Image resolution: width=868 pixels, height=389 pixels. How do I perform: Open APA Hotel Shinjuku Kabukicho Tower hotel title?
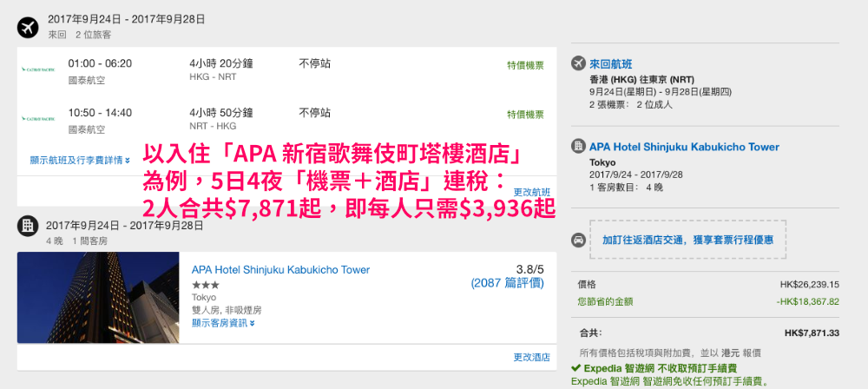tap(280, 270)
